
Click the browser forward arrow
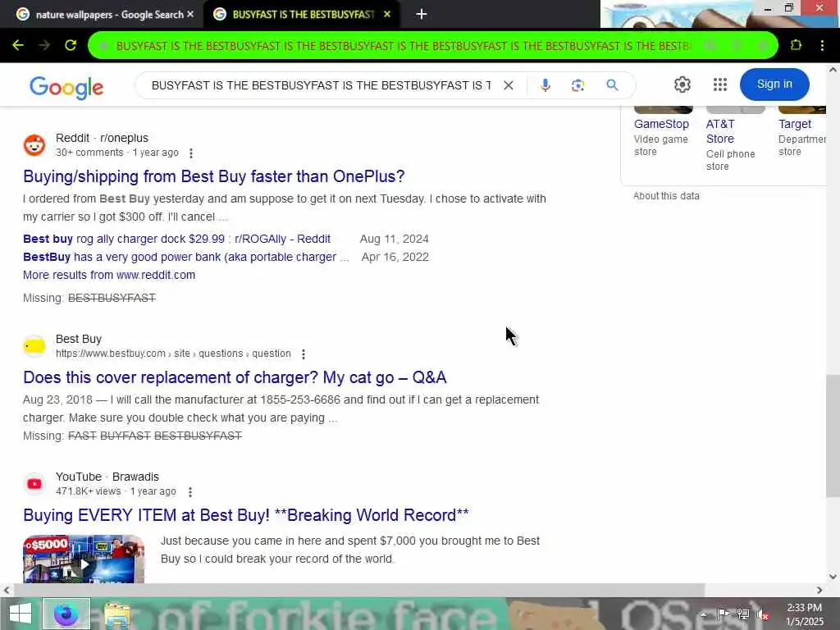click(44, 46)
